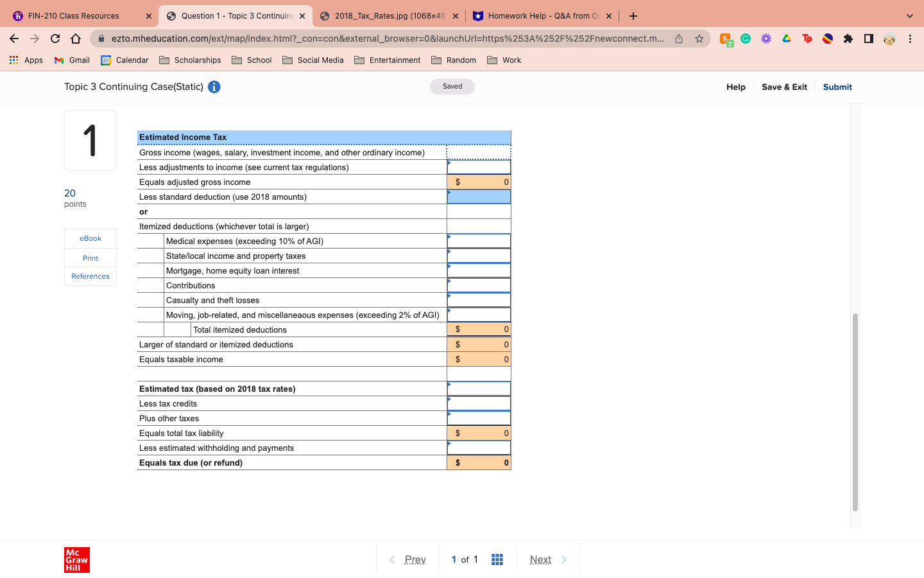Switch to the Homework Help Q&A tab
Image resolution: width=924 pixels, height=578 pixels.
coord(542,15)
